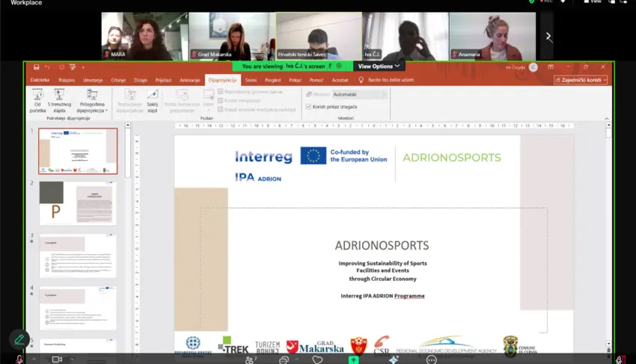Toggle the Pokaži kontrole medijskog sadržaja checkbox
The height and width of the screenshot is (364, 636).
click(x=220, y=109)
